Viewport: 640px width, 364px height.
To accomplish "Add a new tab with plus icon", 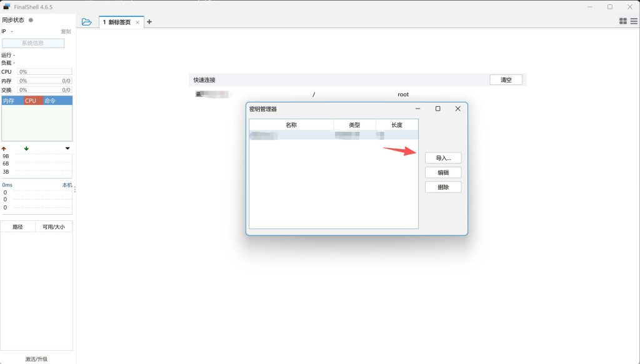I will coord(149,22).
